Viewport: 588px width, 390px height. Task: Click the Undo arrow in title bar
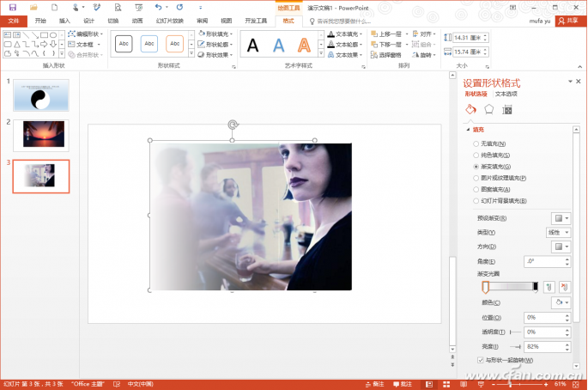click(x=159, y=6)
